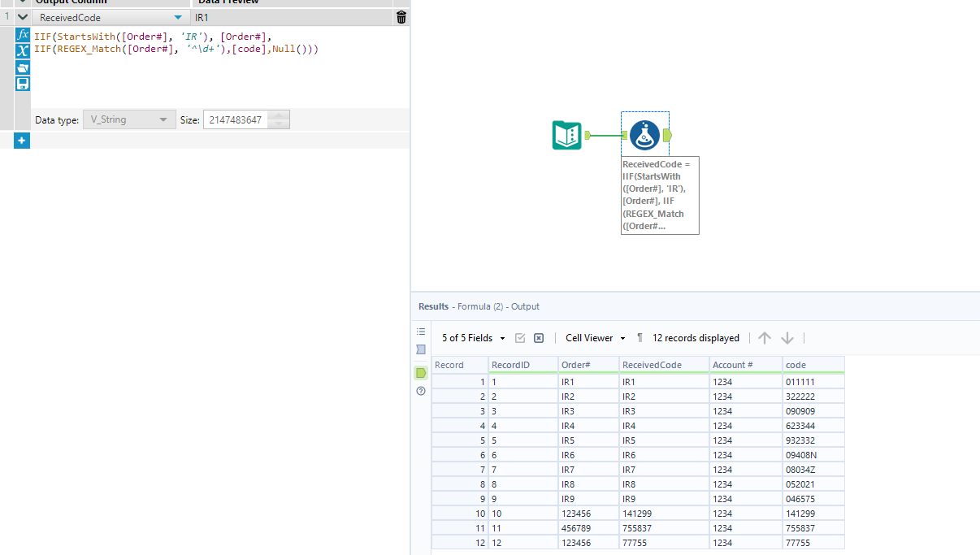Increase Size using the stepper arrow

pos(280,115)
